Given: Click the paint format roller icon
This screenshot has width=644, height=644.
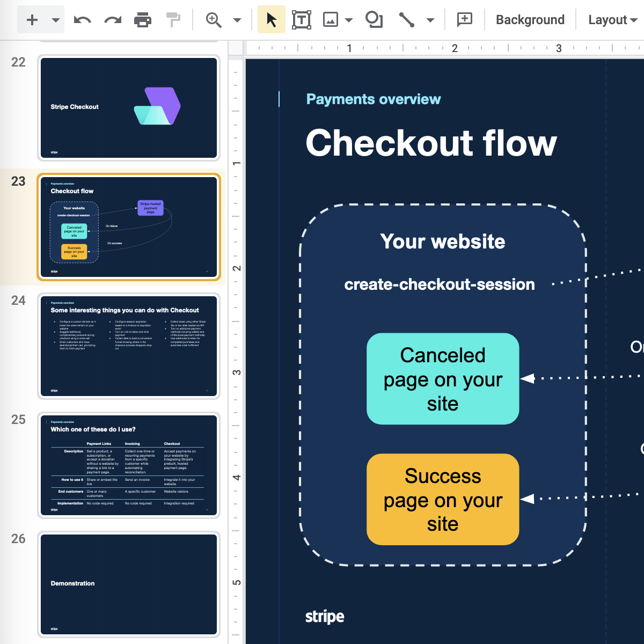Looking at the screenshot, I should 173,20.
